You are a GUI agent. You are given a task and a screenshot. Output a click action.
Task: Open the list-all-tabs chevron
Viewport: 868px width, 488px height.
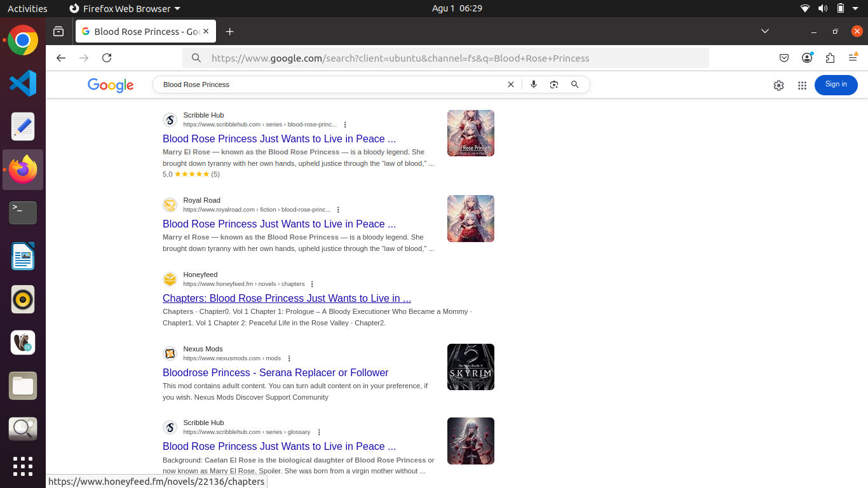(x=764, y=30)
